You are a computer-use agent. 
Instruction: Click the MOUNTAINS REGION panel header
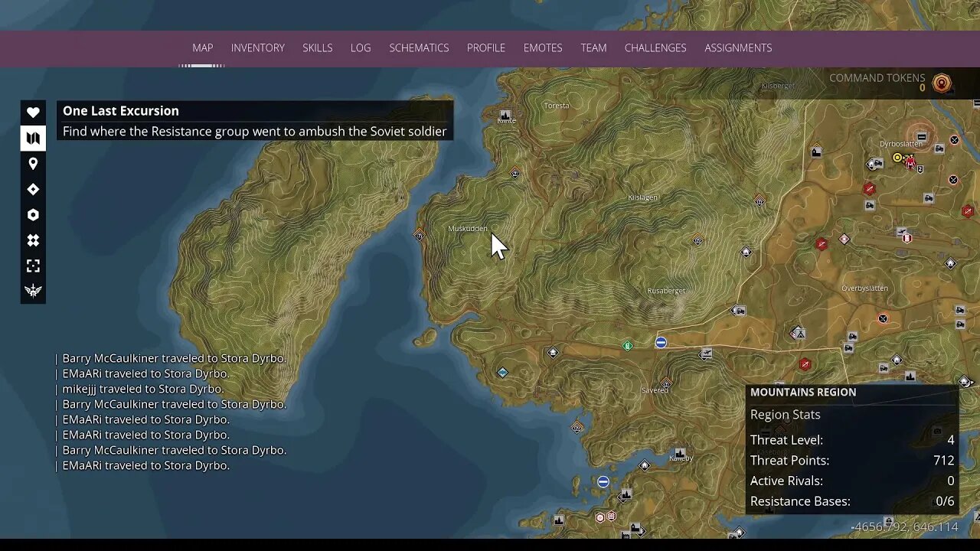803,392
